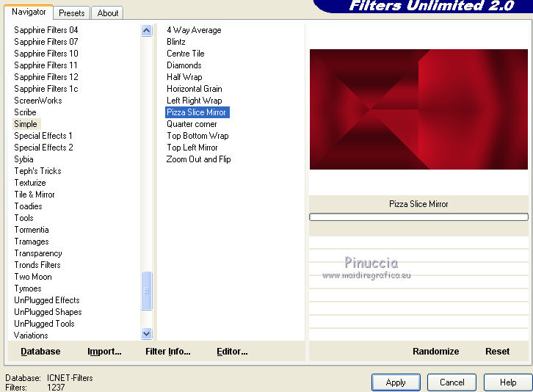The height and width of the screenshot is (392, 533).
Task: Select the Simple category
Action: [26, 124]
